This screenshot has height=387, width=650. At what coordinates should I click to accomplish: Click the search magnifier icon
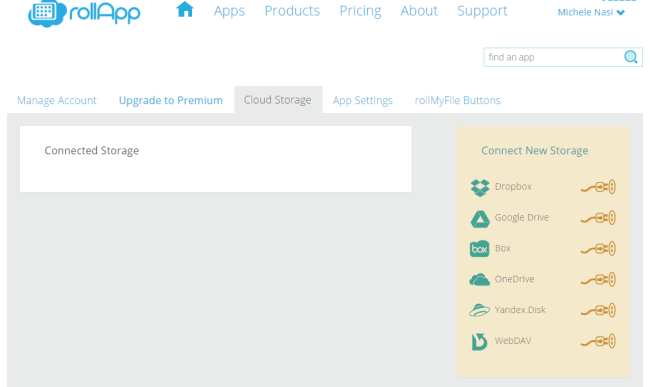(x=631, y=57)
